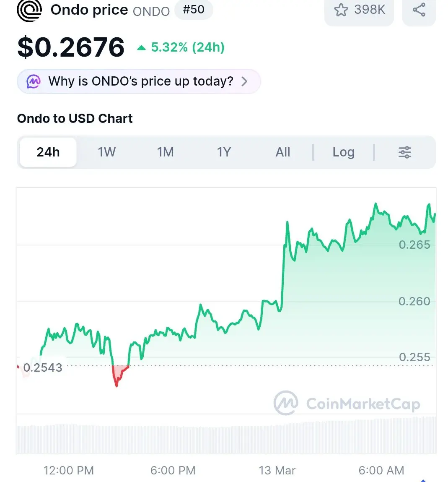Switch chart to 1M range
The image size is (448, 482).
coord(165,152)
